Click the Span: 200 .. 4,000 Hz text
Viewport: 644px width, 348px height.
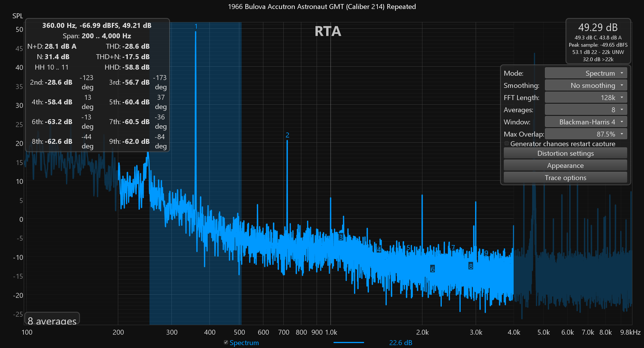pos(97,36)
